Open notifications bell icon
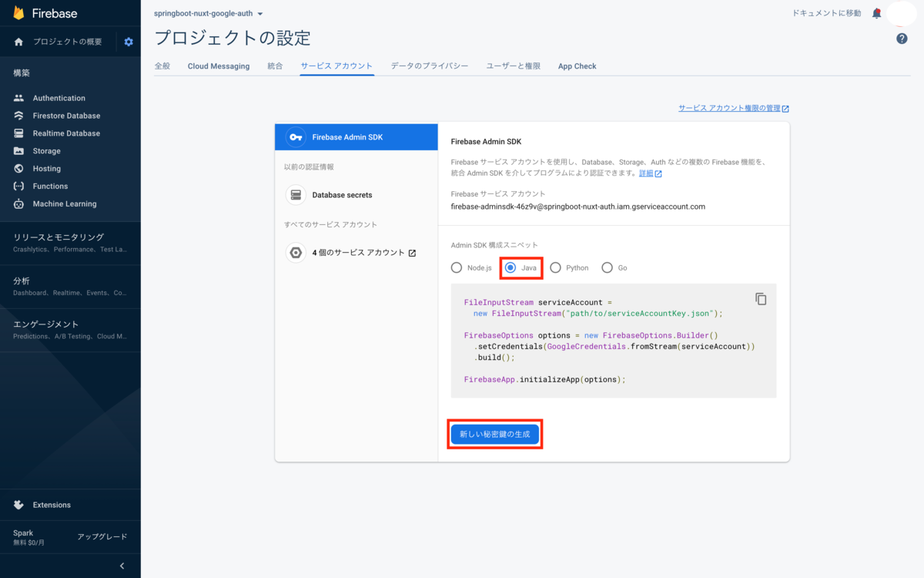924x578 pixels. click(x=876, y=13)
